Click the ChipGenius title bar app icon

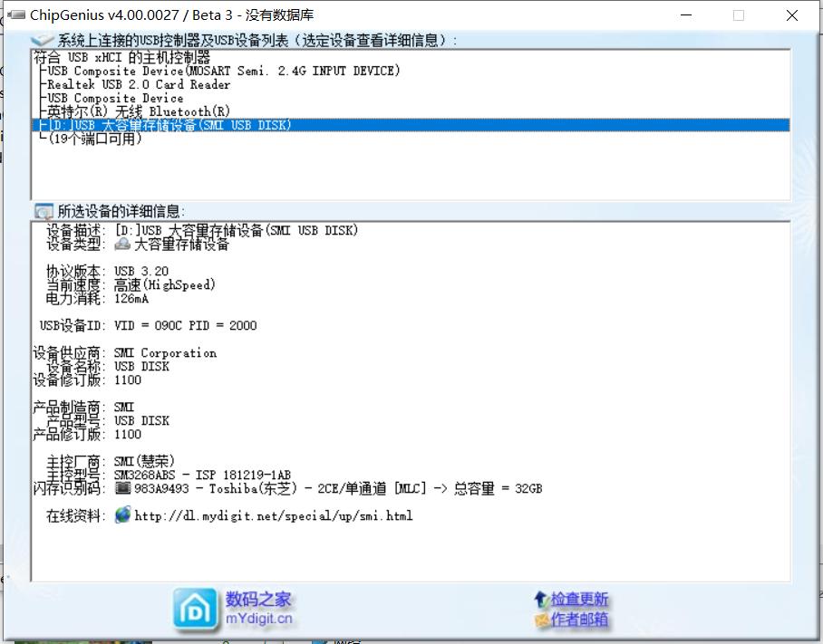click(x=16, y=15)
